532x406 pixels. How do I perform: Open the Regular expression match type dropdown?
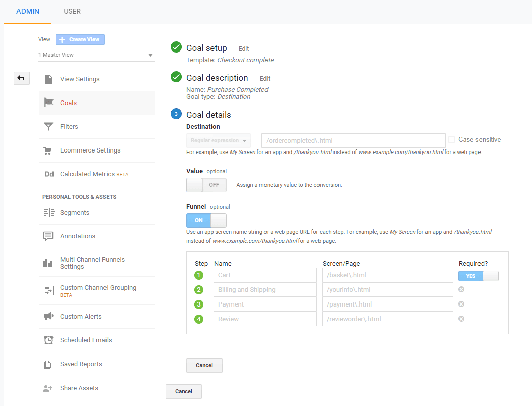pyautogui.click(x=218, y=140)
